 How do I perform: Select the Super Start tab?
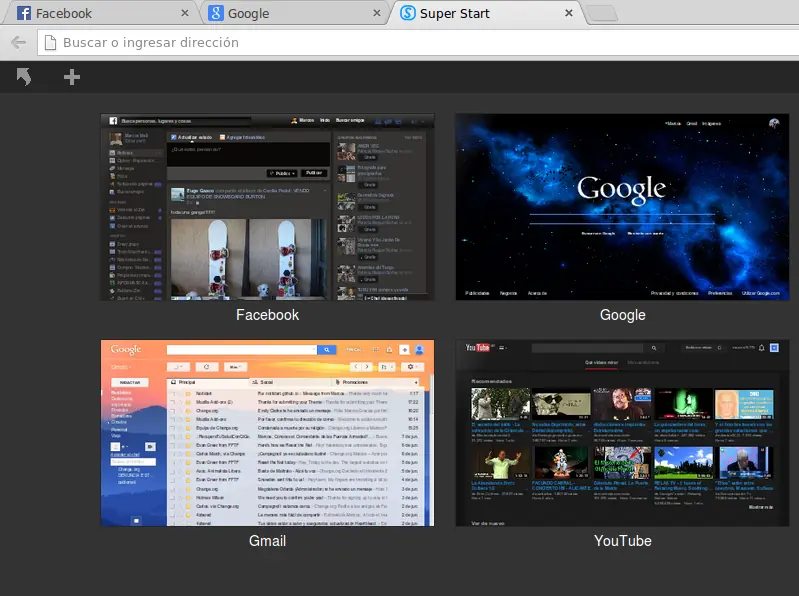point(487,13)
